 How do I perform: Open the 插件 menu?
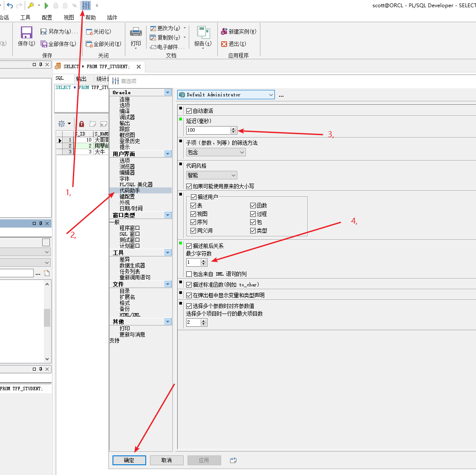click(112, 17)
